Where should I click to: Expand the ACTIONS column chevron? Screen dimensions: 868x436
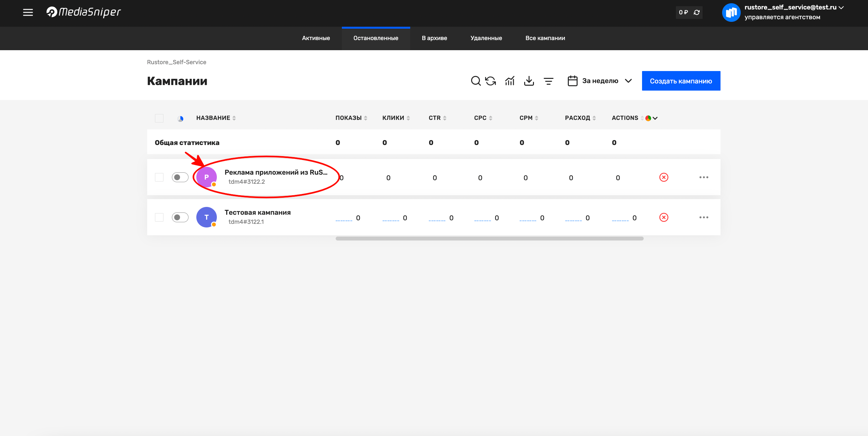click(x=655, y=118)
